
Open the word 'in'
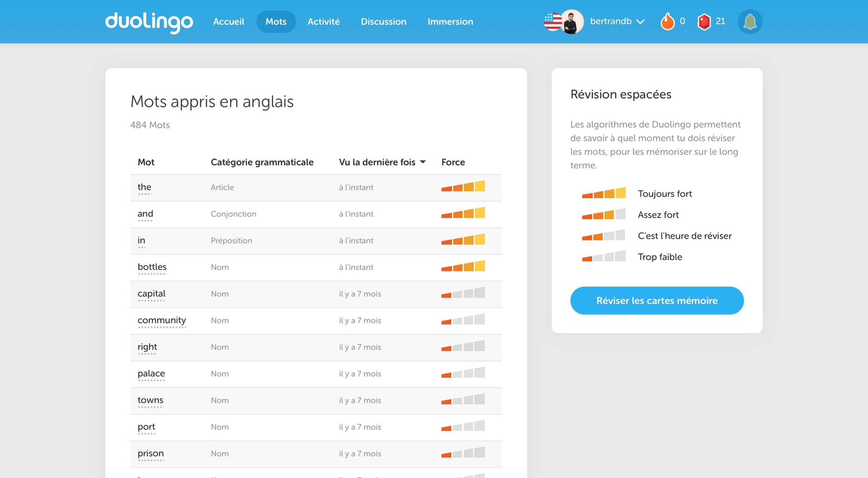141,240
